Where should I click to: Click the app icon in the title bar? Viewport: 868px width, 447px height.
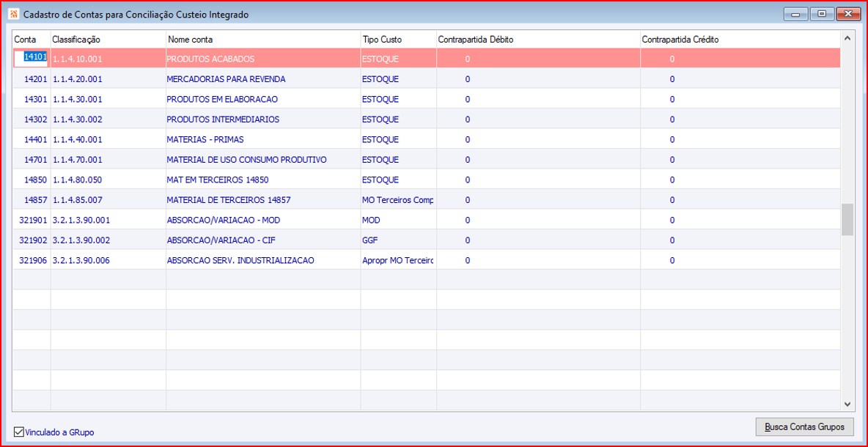(15, 15)
